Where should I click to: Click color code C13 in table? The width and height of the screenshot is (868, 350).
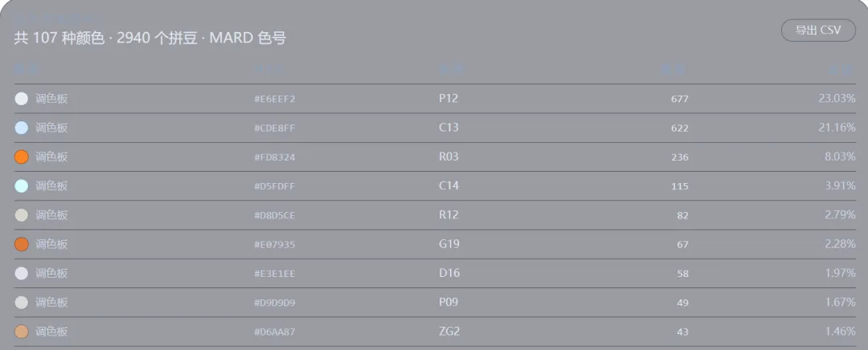[448, 128]
